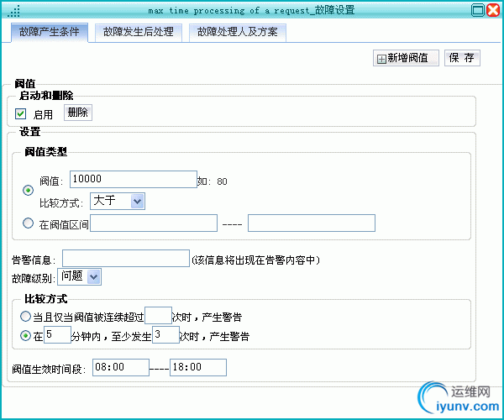Image resolution: width=504 pixels, height=420 pixels.
Task: Select the 在…分钟内至少发生 radio button
Action: click(25, 336)
